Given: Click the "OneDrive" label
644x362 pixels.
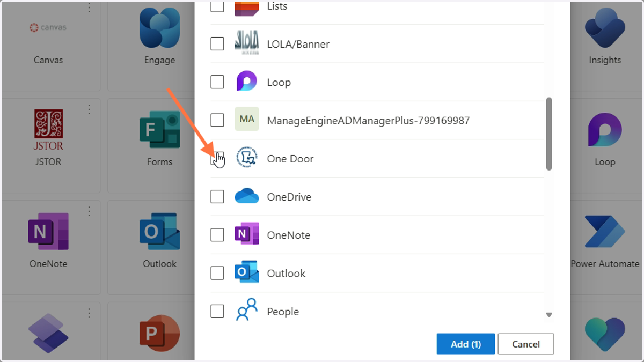Looking at the screenshot, I should click(x=289, y=197).
